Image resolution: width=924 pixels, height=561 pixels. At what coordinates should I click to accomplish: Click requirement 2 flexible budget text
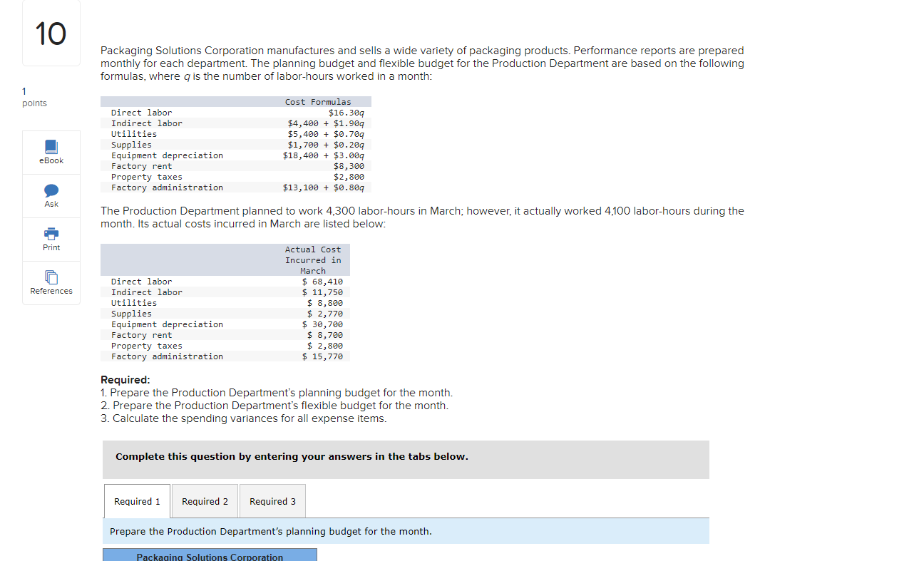275,406
